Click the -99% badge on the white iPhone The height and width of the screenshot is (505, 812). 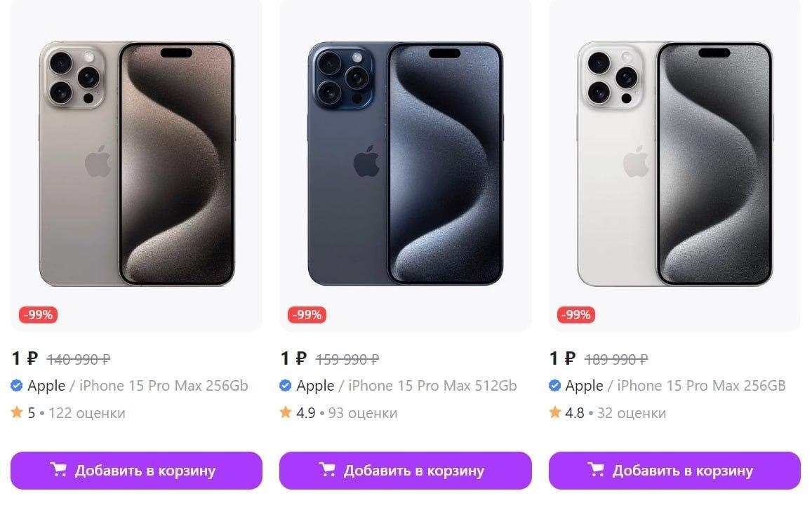(576, 315)
